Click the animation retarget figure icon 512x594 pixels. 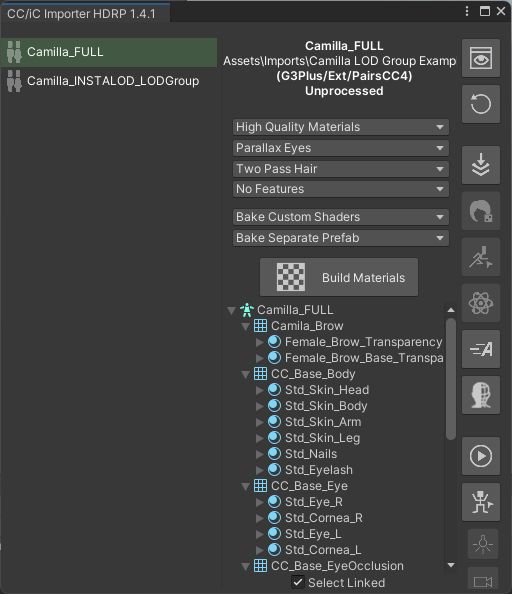click(x=481, y=502)
